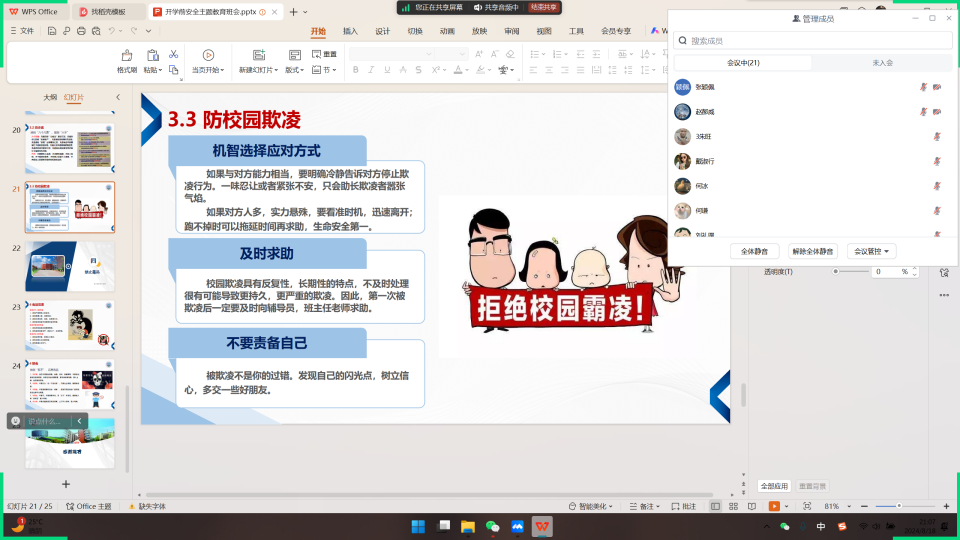Open WeChat from the Windows taskbar
This screenshot has height=540, width=960.
point(492,526)
